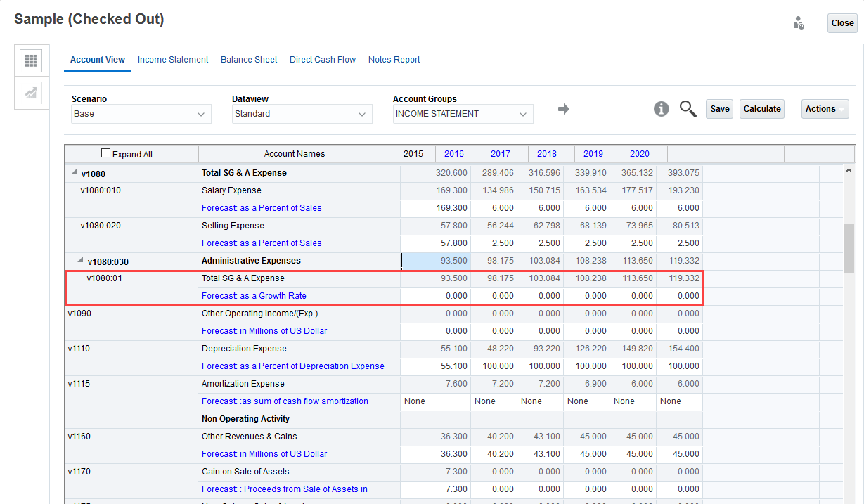This screenshot has width=864, height=504.
Task: Open the Forecast: as a Growth Rate link
Action: [x=254, y=296]
